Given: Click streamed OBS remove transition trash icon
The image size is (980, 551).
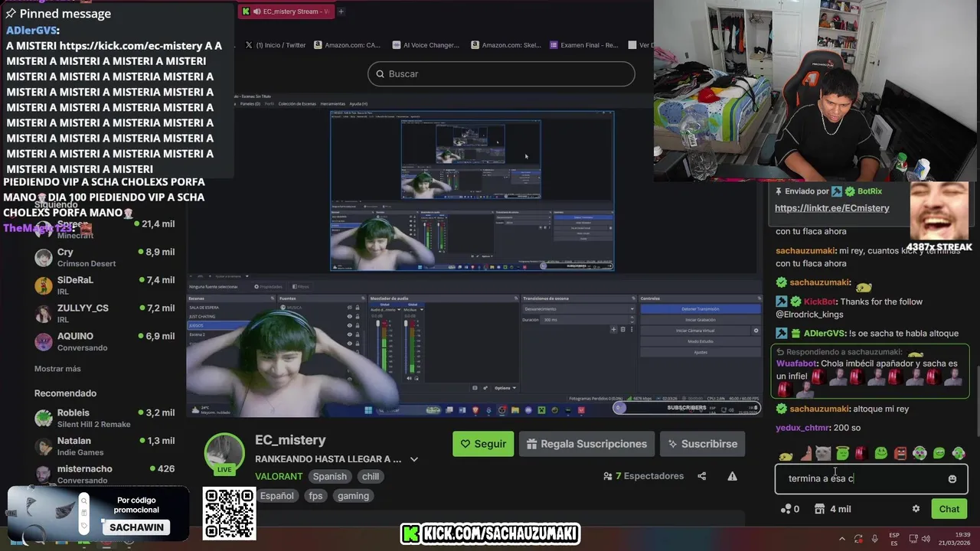Looking at the screenshot, I should pos(622,330).
